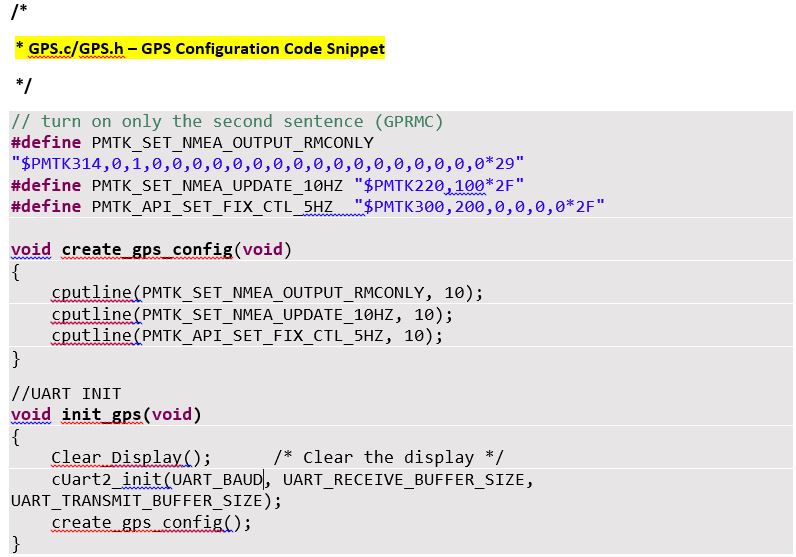
Task: Click PMTK_API_SET_FIX_CTL_5HZ in its #define line
Action: (212, 207)
